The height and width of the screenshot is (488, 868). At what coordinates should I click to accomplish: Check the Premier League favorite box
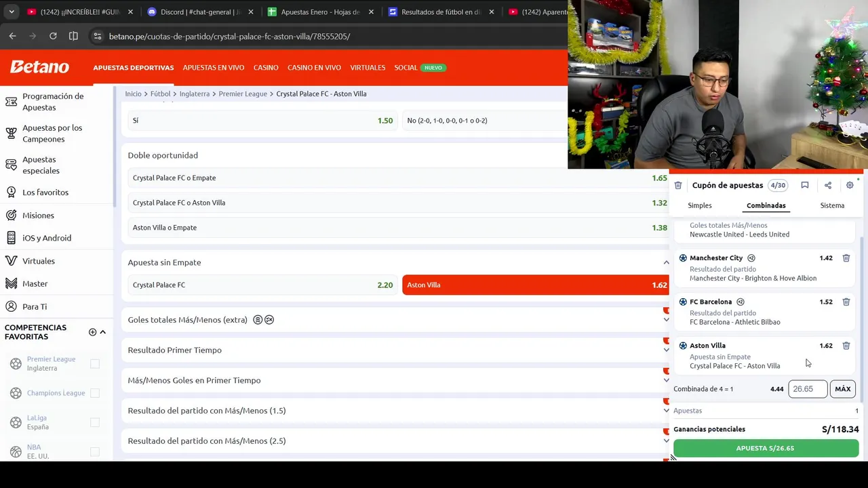pyautogui.click(x=95, y=364)
